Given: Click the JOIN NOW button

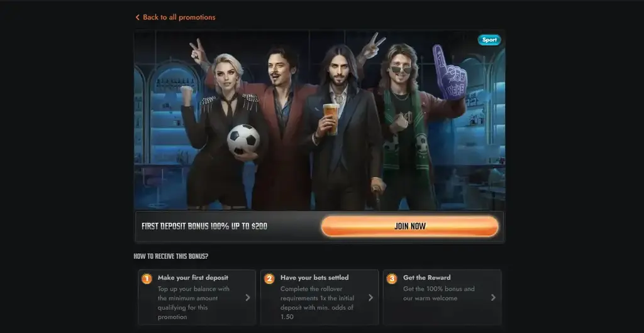Looking at the screenshot, I should 410,226.
